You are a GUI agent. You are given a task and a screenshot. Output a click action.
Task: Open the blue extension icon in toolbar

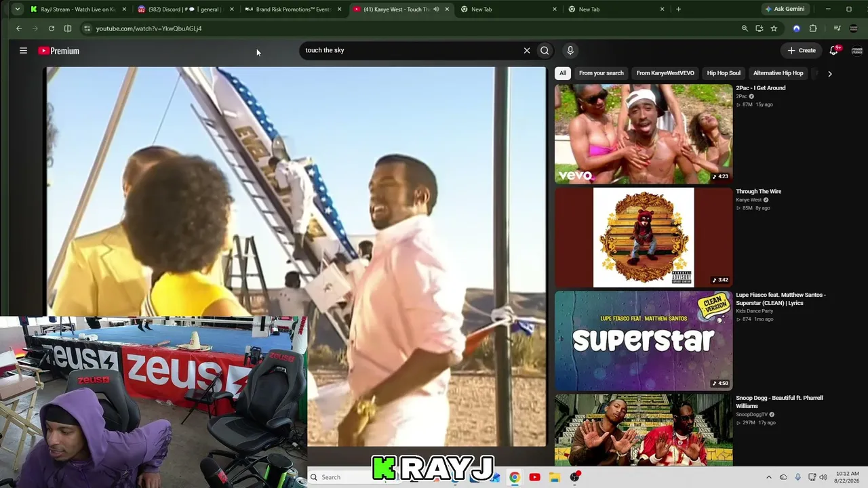pos(797,28)
